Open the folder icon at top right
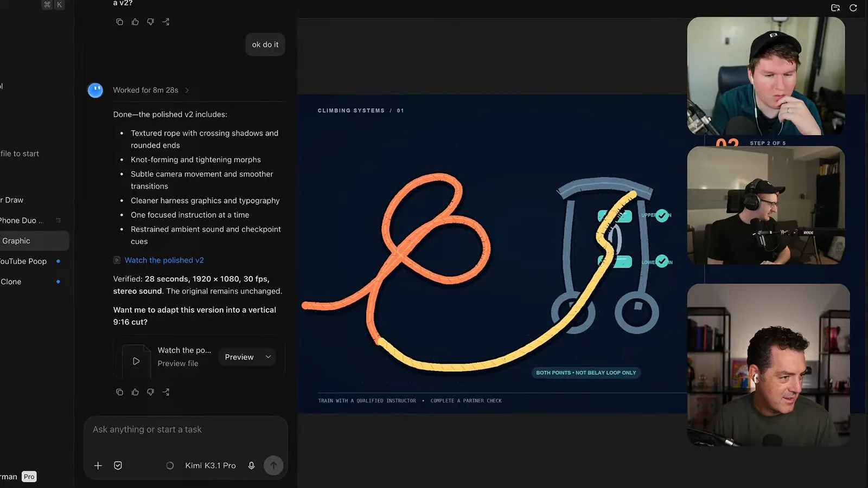868x488 pixels. (x=835, y=8)
